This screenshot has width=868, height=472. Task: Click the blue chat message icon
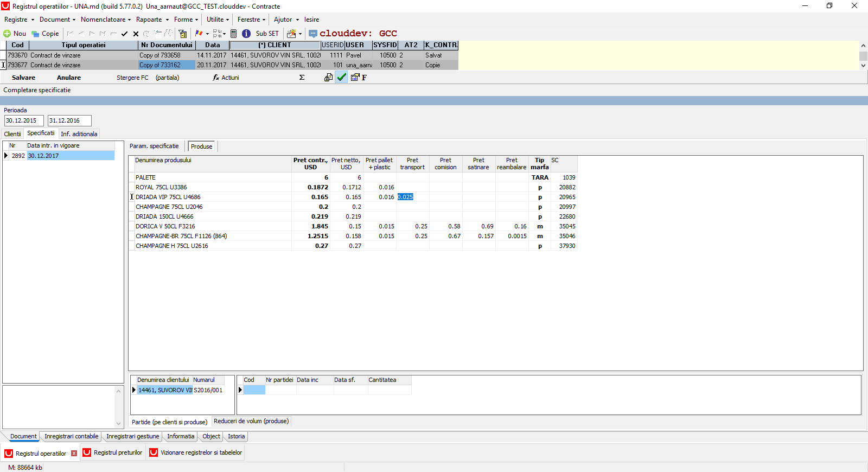(x=313, y=34)
